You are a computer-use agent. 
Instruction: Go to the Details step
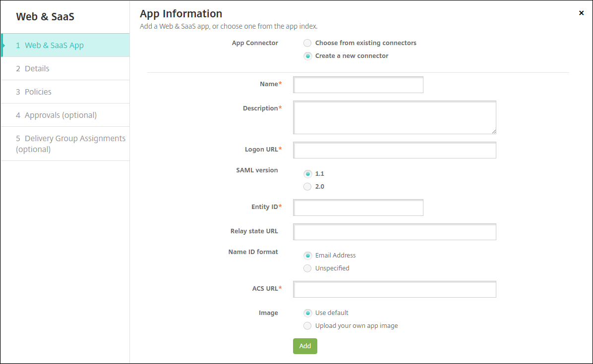tap(37, 69)
